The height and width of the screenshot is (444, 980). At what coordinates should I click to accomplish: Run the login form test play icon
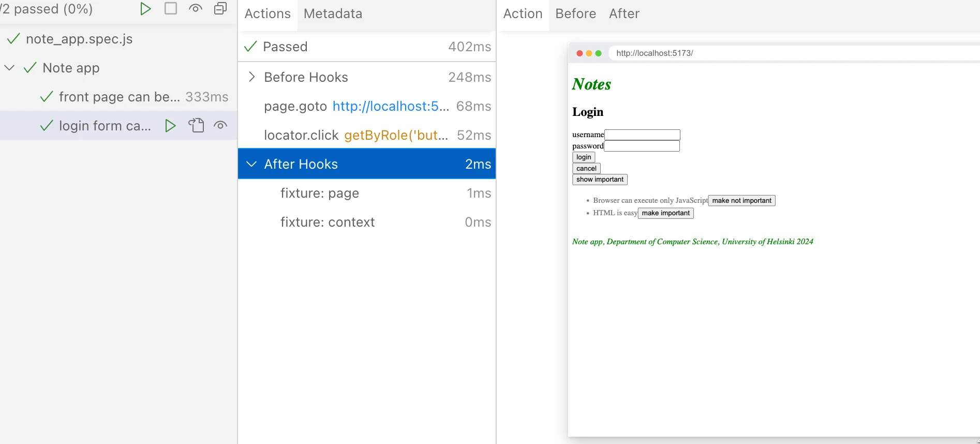point(170,126)
